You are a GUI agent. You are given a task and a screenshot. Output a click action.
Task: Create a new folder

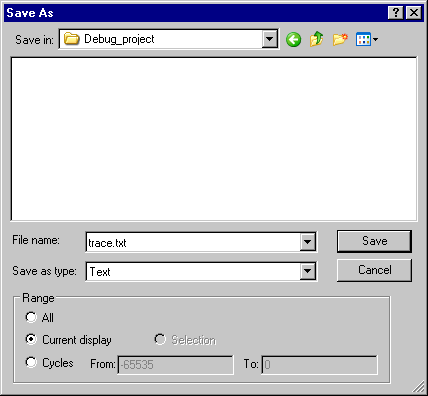[340, 39]
